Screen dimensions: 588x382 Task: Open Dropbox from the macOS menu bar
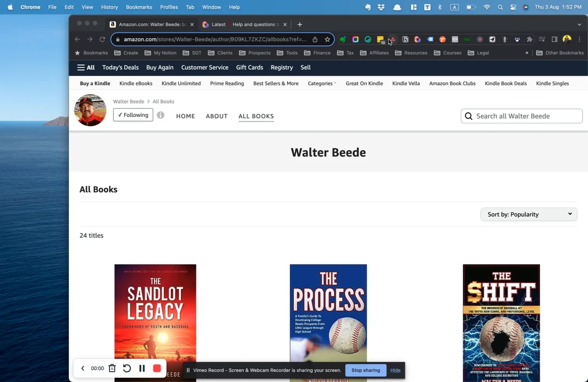381,7
